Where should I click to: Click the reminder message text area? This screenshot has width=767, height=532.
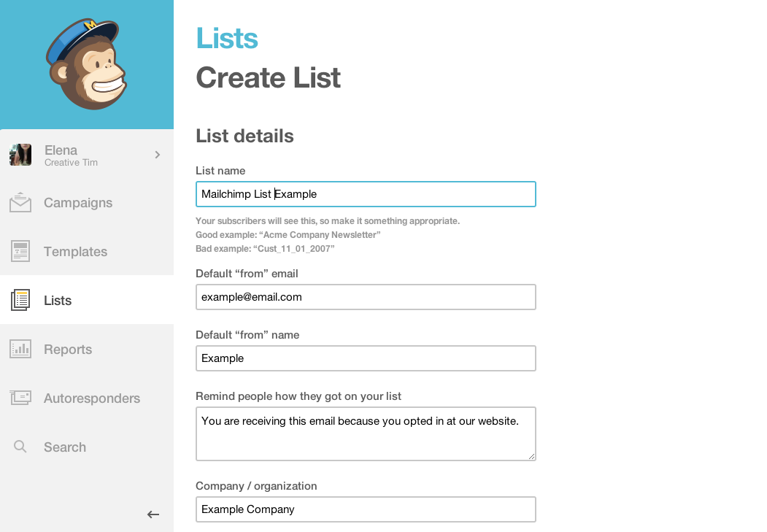pyautogui.click(x=366, y=433)
